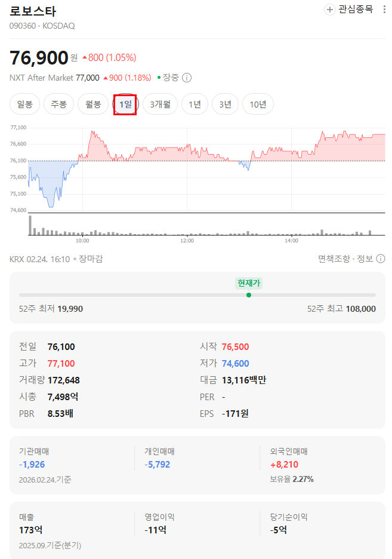Click the 52주 최고 108,000 value
The image size is (392, 559).
(360, 309)
